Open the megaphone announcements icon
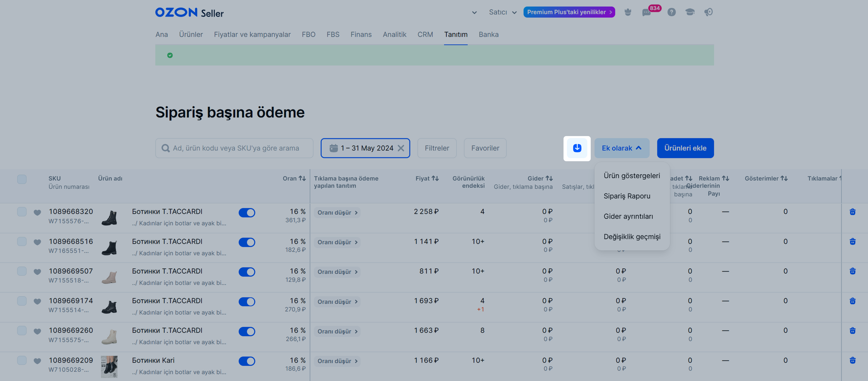 pyautogui.click(x=708, y=12)
